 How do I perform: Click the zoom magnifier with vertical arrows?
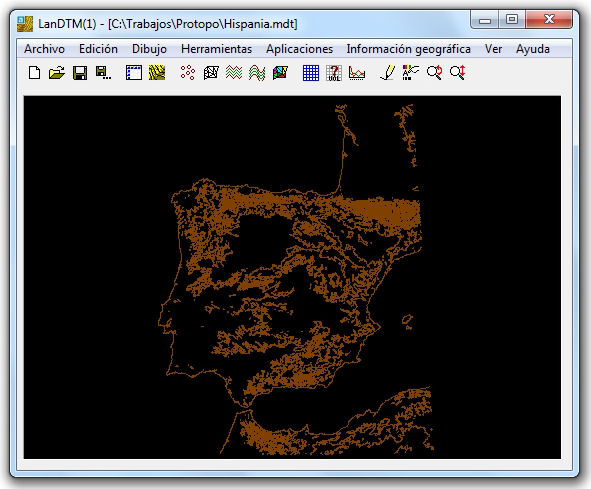[x=458, y=72]
